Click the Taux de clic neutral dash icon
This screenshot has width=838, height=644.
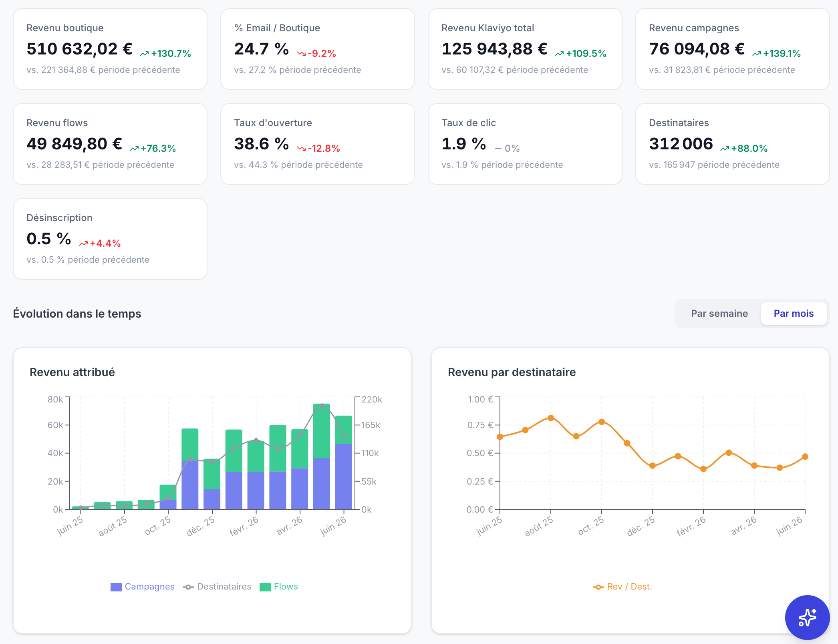pyautogui.click(x=498, y=149)
